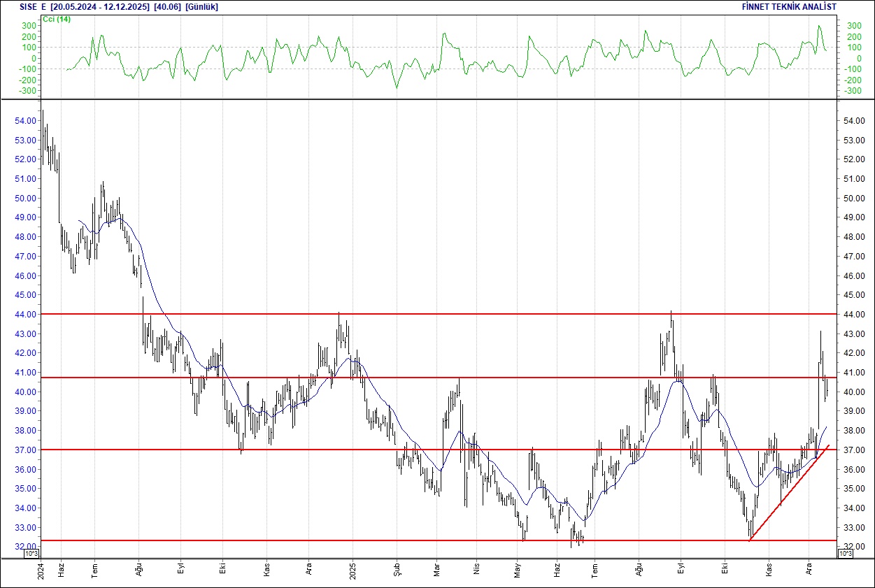The image size is (875, 588).
Task: Click the 10^3 scale indicator bottom left
Action: pyautogui.click(x=31, y=552)
